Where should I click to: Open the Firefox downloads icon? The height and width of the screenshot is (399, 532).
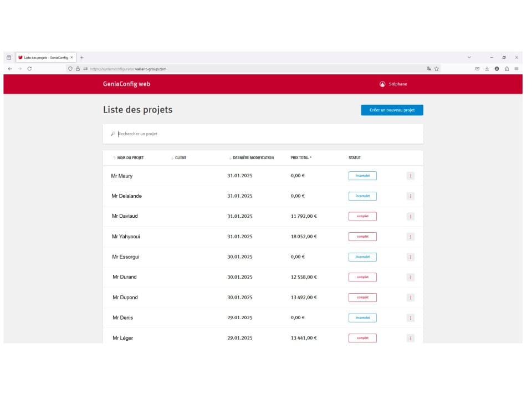[x=487, y=69]
